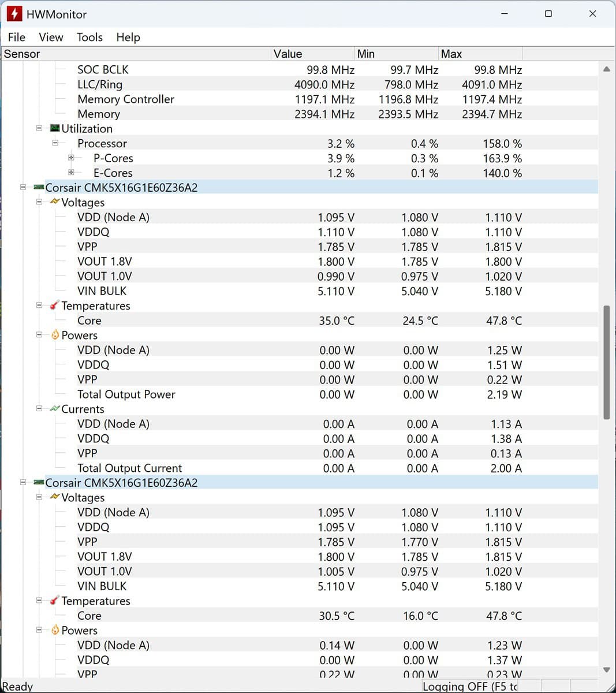The image size is (616, 693).
Task: Click the first Corsair memory module icon
Action: [x=39, y=188]
